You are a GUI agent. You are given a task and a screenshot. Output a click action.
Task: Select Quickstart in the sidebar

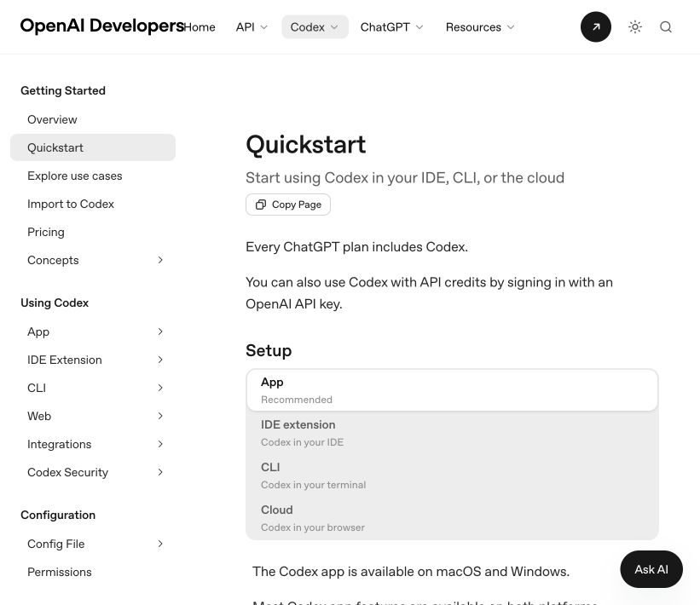pos(93,147)
